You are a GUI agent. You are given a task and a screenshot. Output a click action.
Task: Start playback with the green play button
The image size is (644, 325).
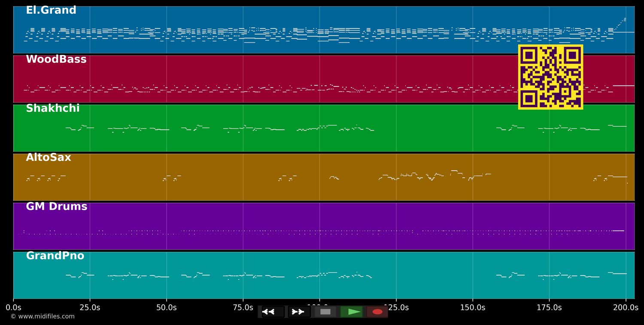[x=352, y=312]
